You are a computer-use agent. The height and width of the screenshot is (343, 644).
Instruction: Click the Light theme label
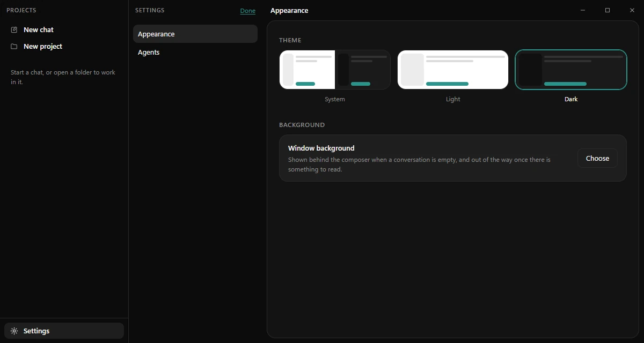pos(453,99)
